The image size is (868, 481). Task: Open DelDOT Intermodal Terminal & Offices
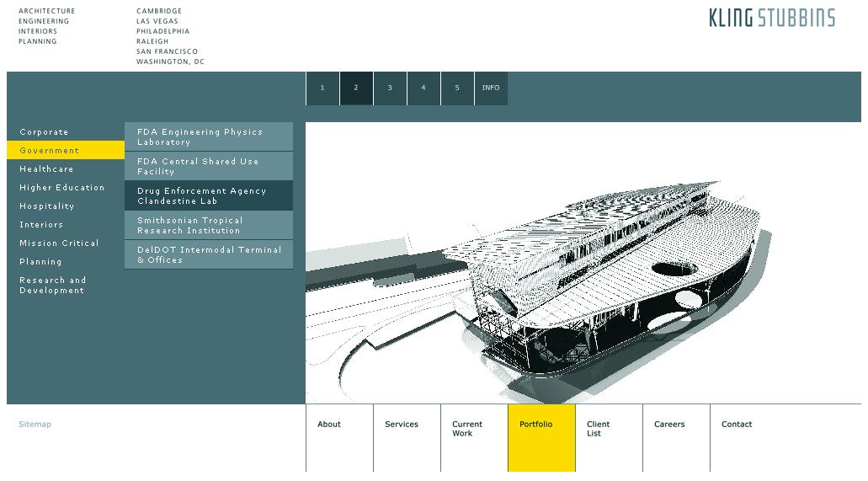coord(208,254)
